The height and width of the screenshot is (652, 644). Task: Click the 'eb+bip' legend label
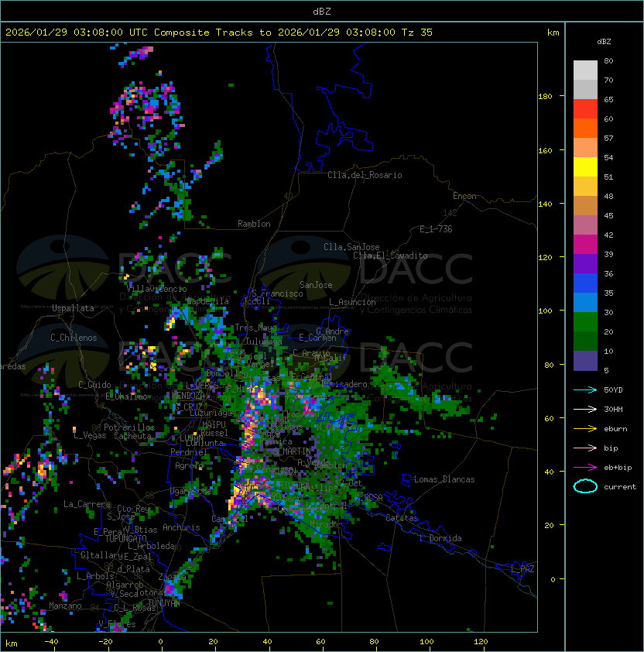618,468
